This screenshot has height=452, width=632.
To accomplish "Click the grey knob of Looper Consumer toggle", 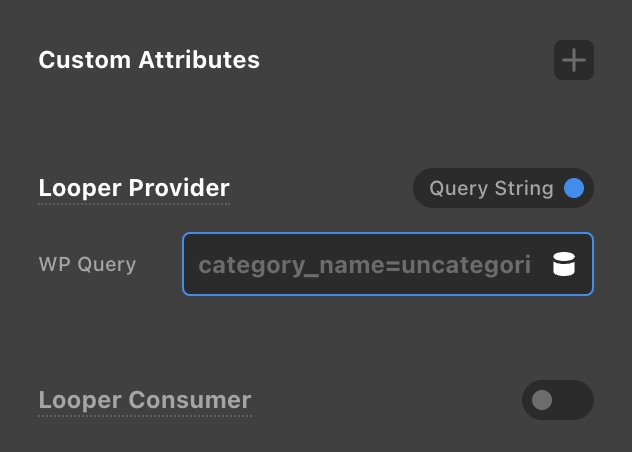I will pyautogui.click(x=542, y=401).
